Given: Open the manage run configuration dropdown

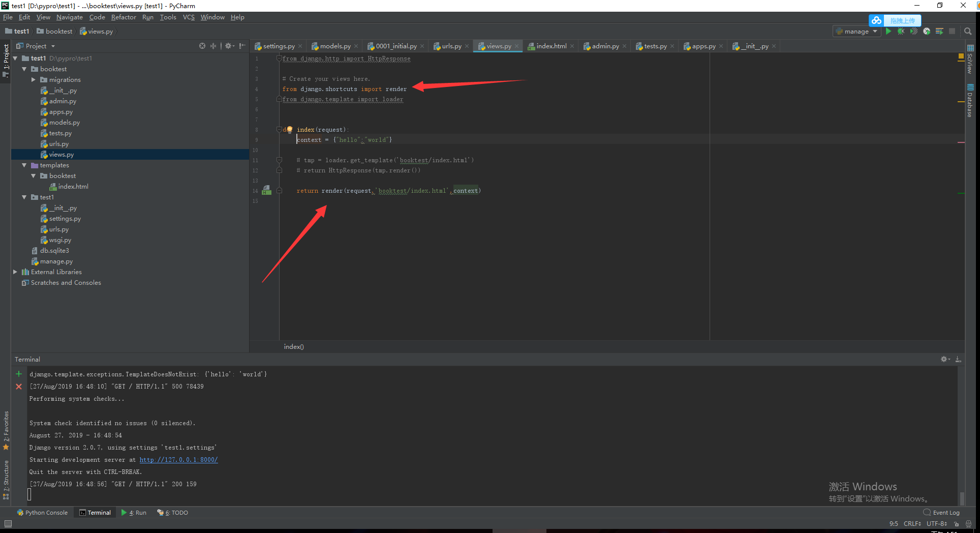Looking at the screenshot, I should (x=856, y=32).
